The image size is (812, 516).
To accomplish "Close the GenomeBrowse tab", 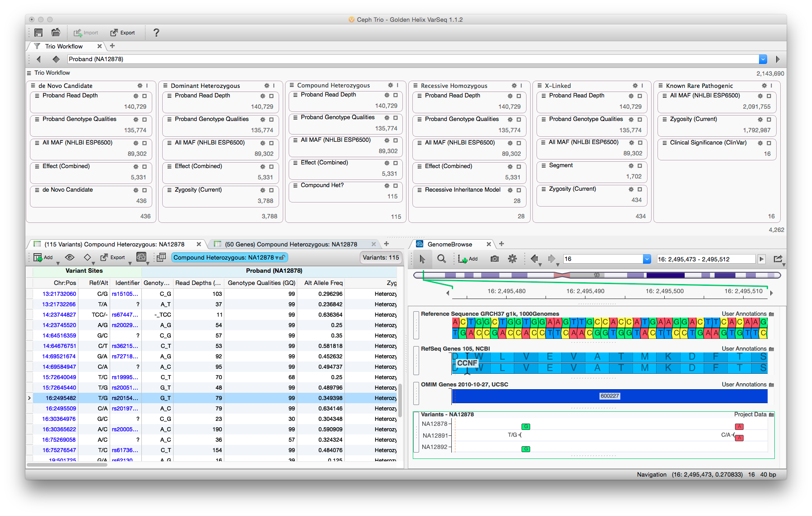I will (489, 244).
